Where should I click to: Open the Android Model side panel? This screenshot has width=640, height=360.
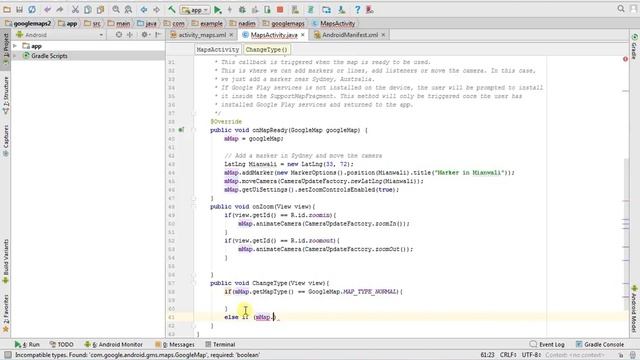[x=634, y=309]
